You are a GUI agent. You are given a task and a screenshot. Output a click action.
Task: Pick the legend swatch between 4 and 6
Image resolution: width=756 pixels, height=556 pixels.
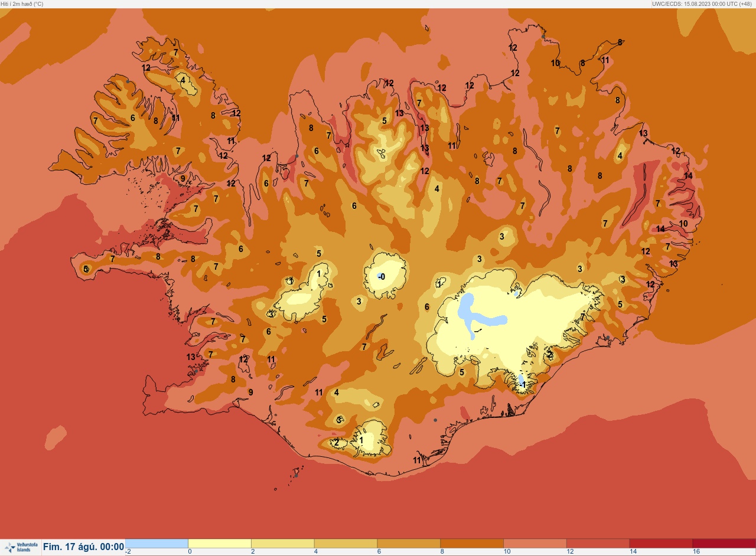[346, 543]
